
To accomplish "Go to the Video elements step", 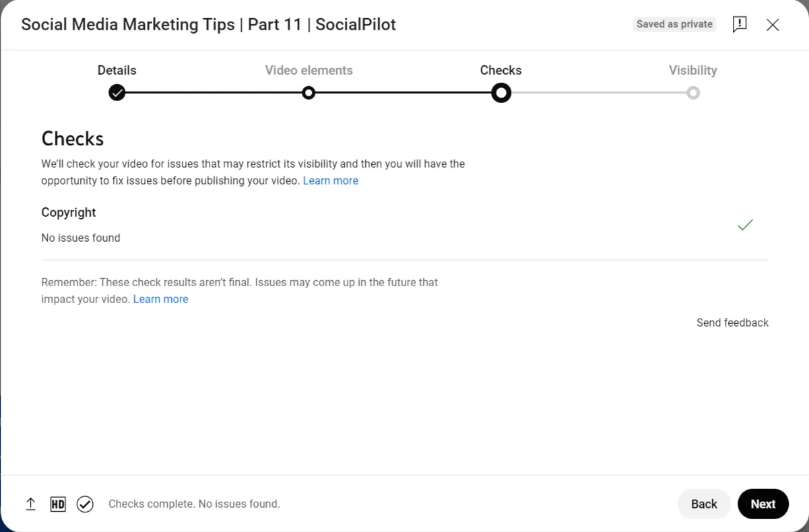I will pyautogui.click(x=309, y=70).
